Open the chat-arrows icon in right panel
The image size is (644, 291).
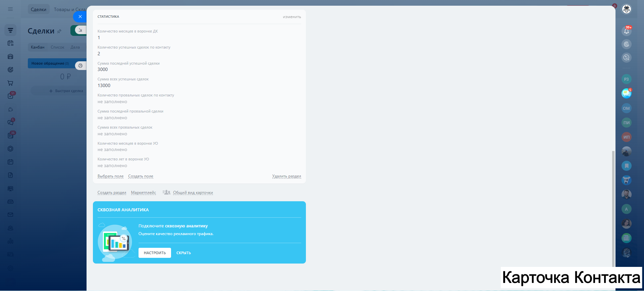[x=627, y=58]
